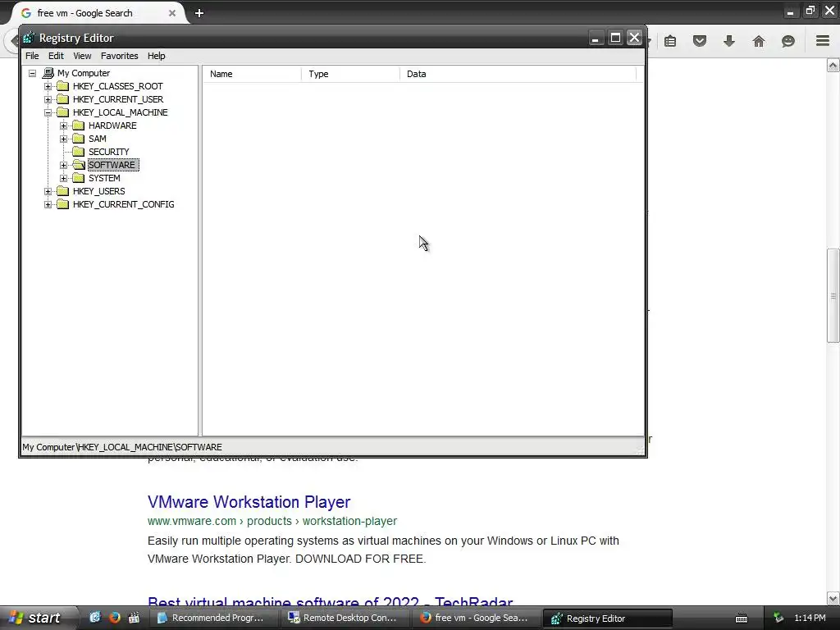Open a new Firefox tab
Screen dimensions: 840x630
click(x=199, y=13)
